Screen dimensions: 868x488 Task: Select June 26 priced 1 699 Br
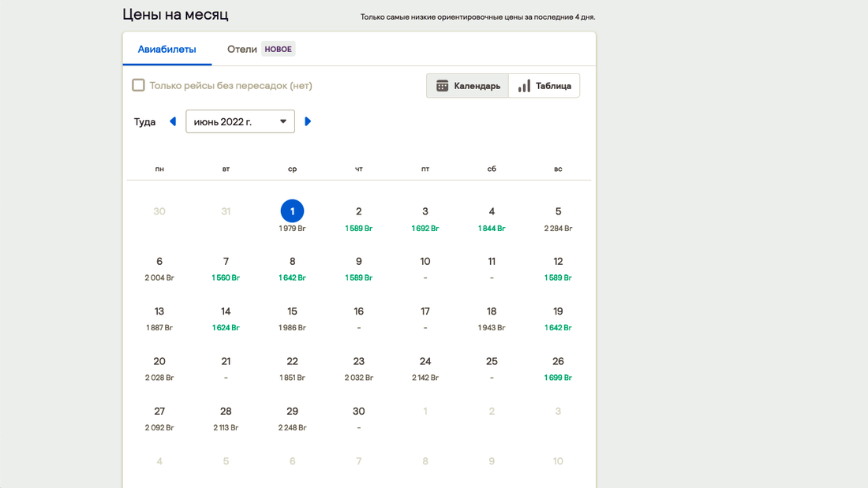click(558, 368)
